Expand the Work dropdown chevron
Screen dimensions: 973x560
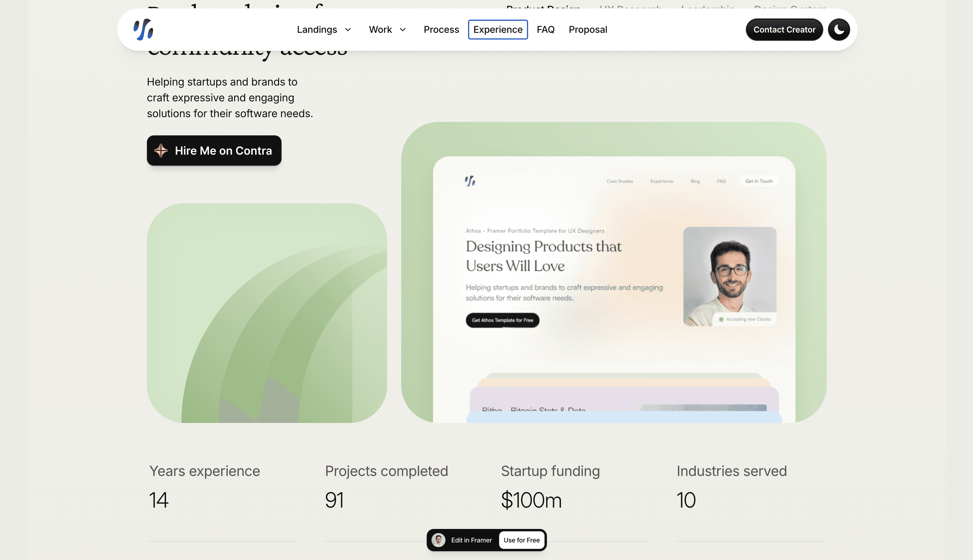pos(402,30)
